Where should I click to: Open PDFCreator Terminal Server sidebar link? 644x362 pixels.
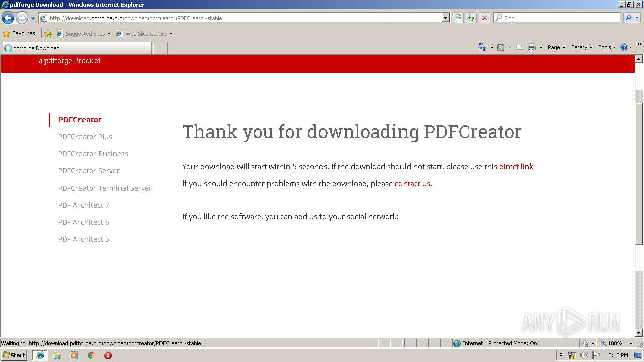click(x=105, y=188)
